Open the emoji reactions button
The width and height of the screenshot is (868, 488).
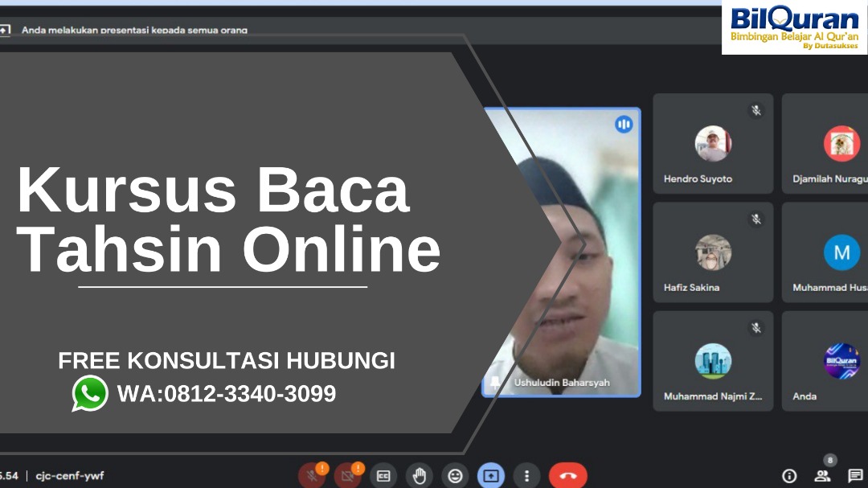(x=456, y=475)
